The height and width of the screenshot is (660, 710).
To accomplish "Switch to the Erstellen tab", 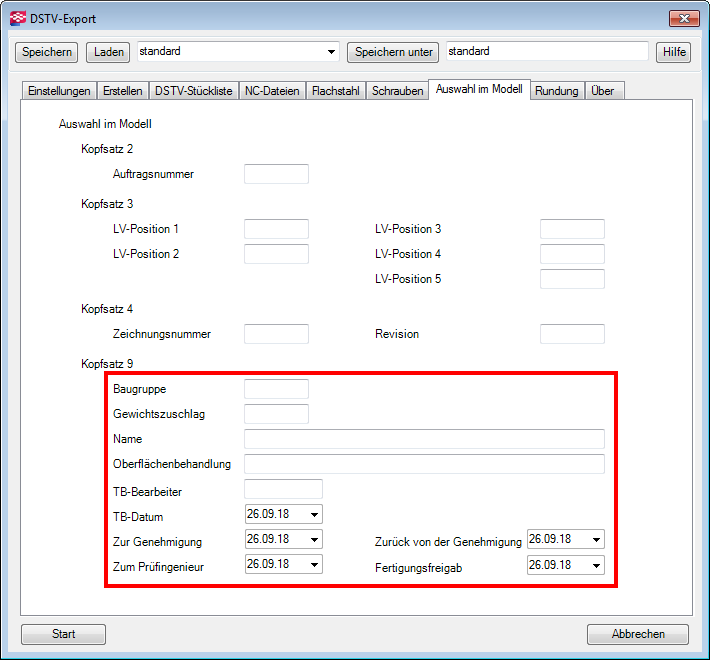I will [123, 91].
